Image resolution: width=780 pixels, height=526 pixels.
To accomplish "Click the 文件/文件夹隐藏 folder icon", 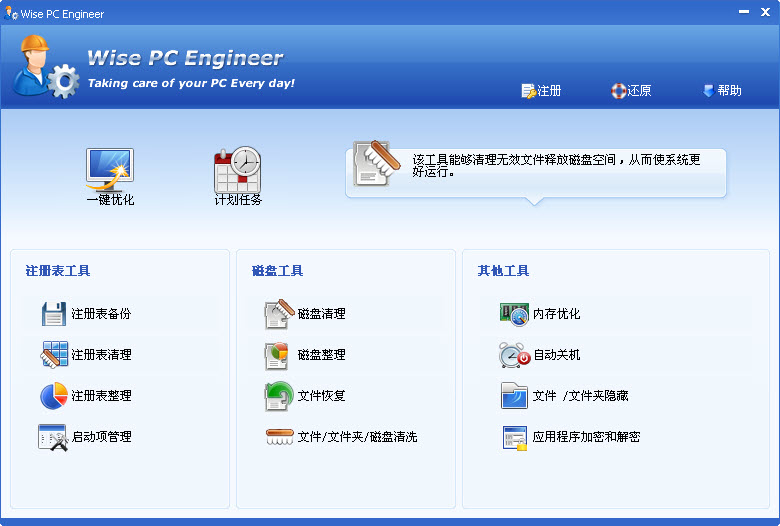I will click(514, 396).
